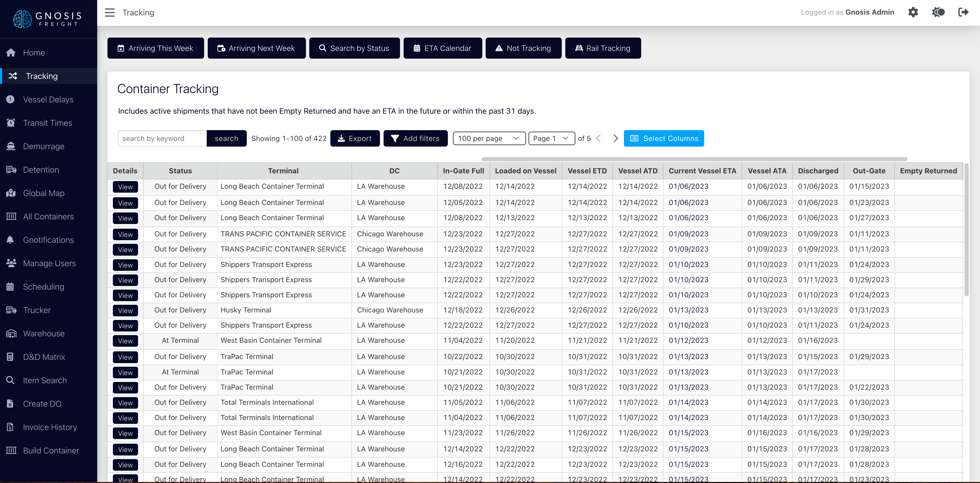Go to next page with the right chevron
Viewport: 980px width, 483px height.
click(615, 139)
